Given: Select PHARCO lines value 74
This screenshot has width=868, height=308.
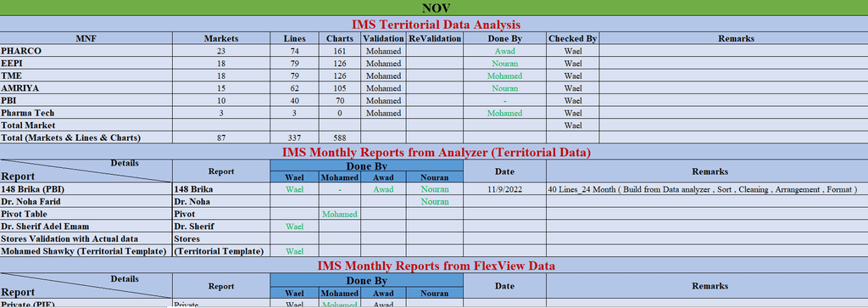Looking at the screenshot, I should [294, 51].
